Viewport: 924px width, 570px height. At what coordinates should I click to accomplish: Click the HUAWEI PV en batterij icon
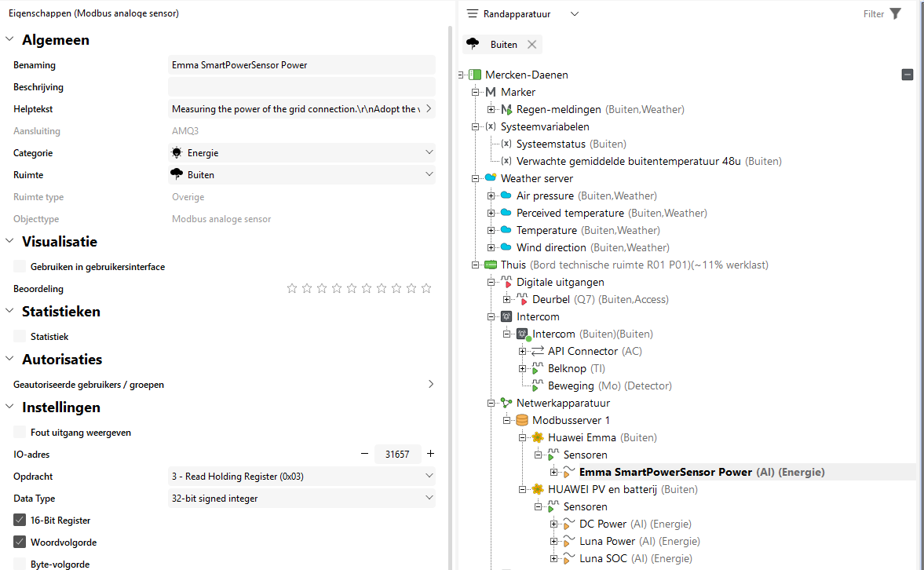click(x=538, y=489)
